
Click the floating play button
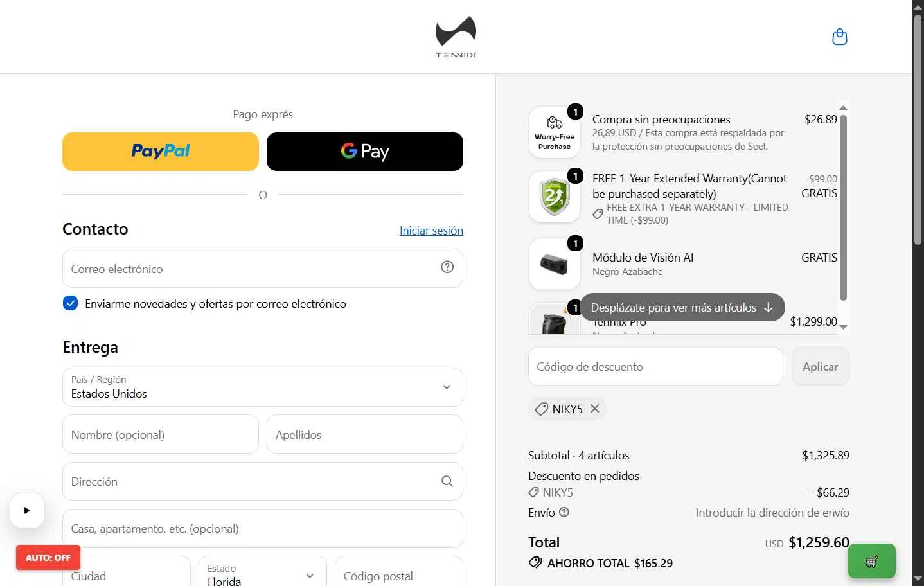click(27, 510)
